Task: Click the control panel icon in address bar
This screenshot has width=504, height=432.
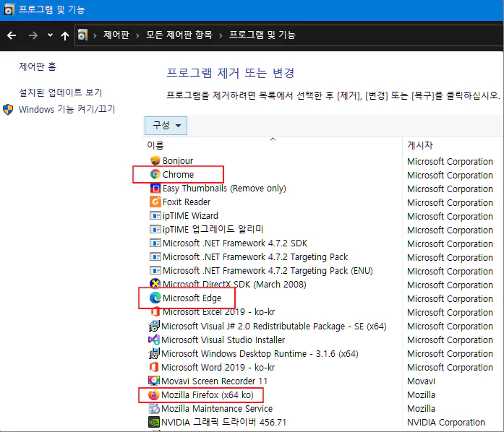Action: [x=82, y=35]
